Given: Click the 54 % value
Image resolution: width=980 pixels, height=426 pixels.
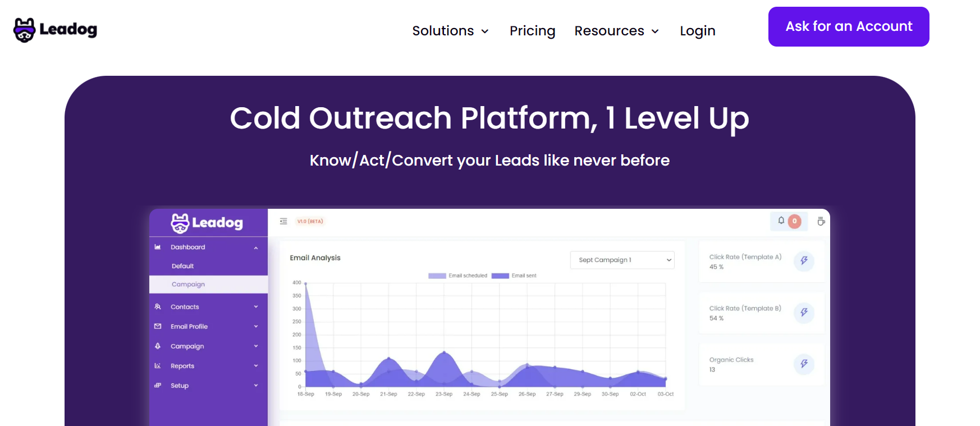Looking at the screenshot, I should point(716,318).
